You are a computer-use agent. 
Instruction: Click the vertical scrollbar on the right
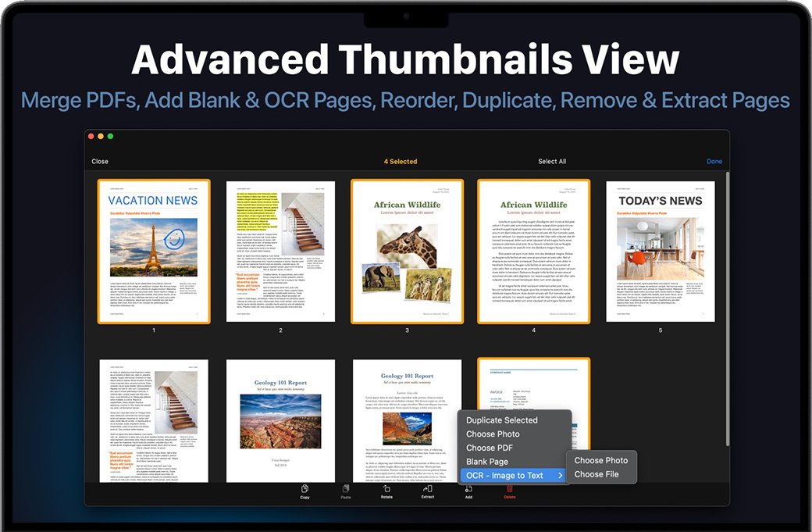click(728, 312)
